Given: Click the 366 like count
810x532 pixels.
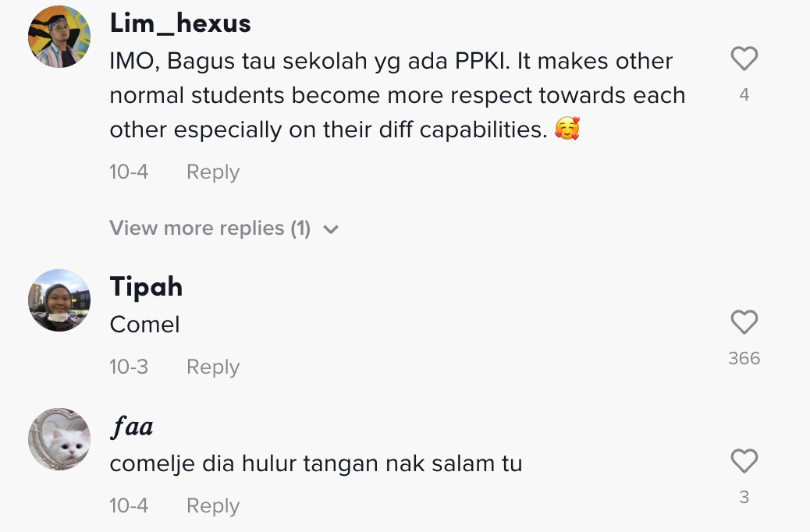Looking at the screenshot, I should [744, 359].
